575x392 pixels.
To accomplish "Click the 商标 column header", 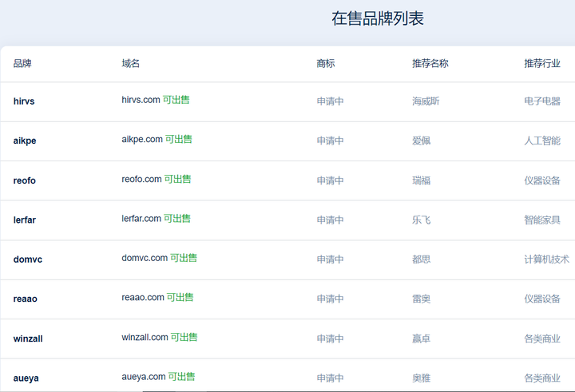I will [x=326, y=64].
